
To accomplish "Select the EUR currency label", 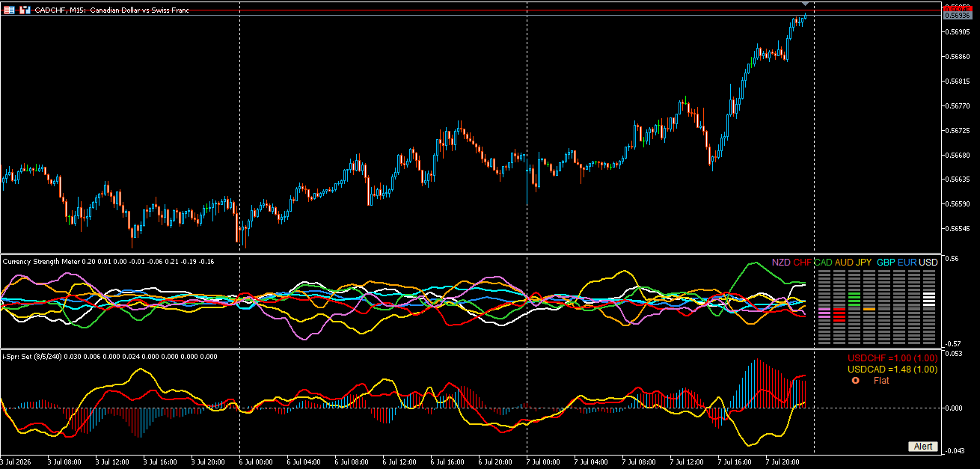I will [x=907, y=263].
